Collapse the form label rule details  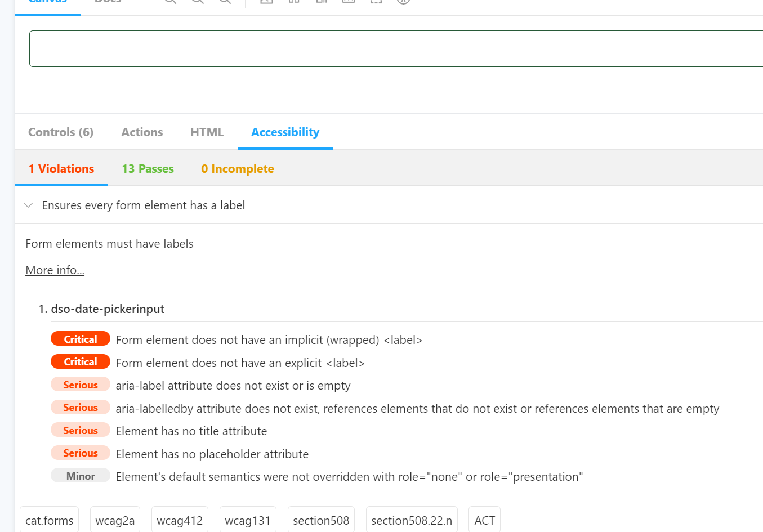(x=29, y=205)
